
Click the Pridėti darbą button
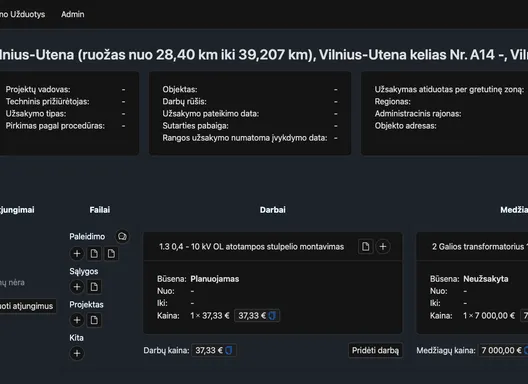[375, 350]
